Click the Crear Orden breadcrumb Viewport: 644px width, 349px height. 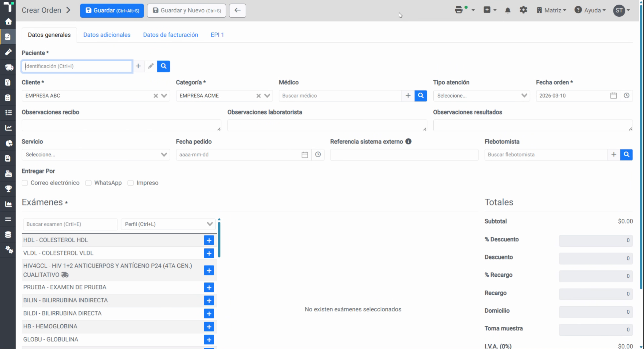click(42, 10)
